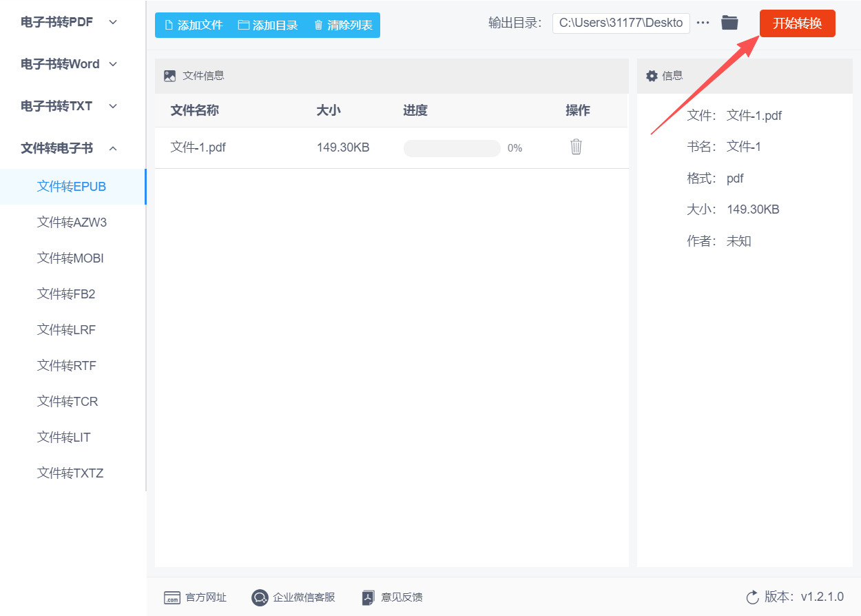This screenshot has width=861, height=616.
Task: Select 文件转TXTZ in the sidebar
Action: [x=72, y=473]
